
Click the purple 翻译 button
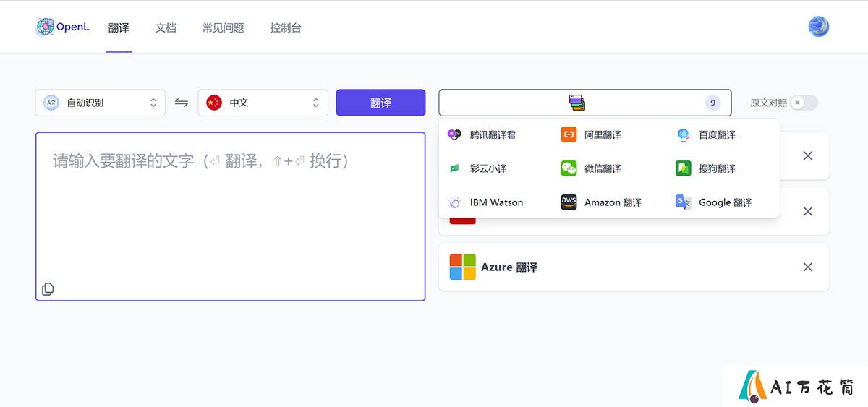[380, 103]
